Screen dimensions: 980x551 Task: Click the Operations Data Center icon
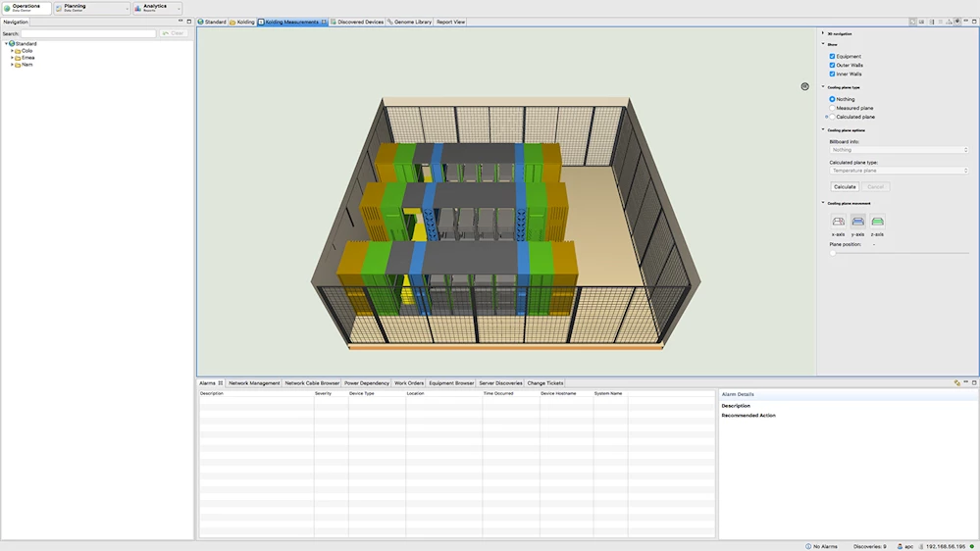coord(7,8)
